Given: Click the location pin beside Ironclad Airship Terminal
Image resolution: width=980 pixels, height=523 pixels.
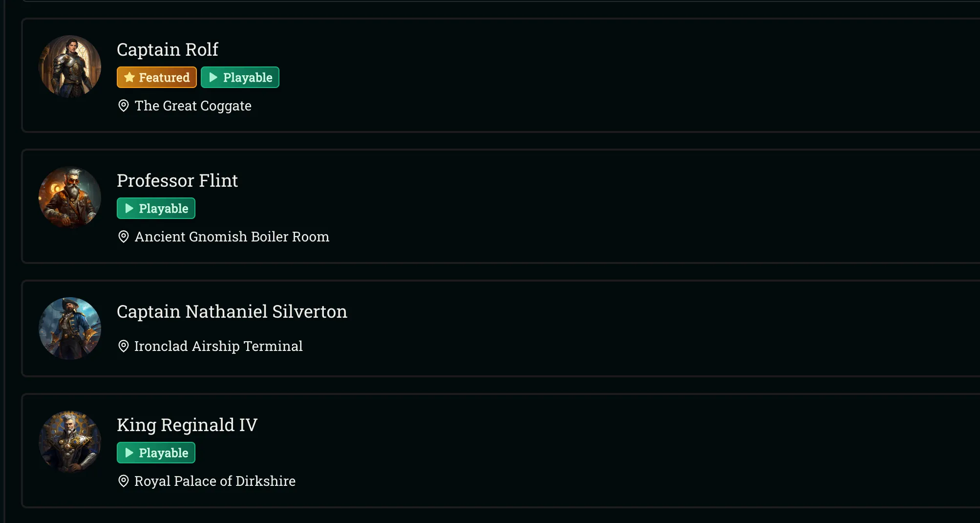Looking at the screenshot, I should (124, 346).
